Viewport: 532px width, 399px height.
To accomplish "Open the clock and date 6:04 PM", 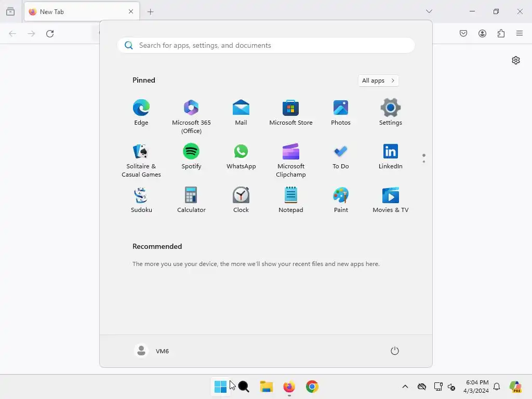I will tap(477, 387).
